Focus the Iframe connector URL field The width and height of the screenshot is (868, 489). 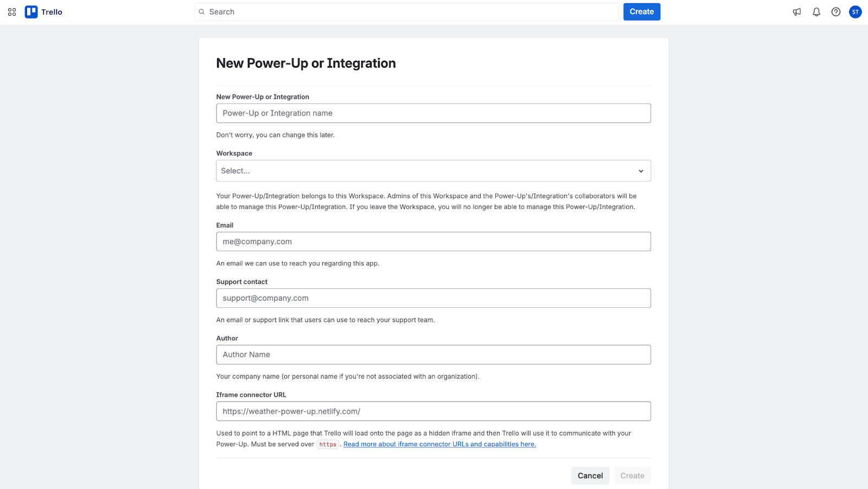pos(433,411)
